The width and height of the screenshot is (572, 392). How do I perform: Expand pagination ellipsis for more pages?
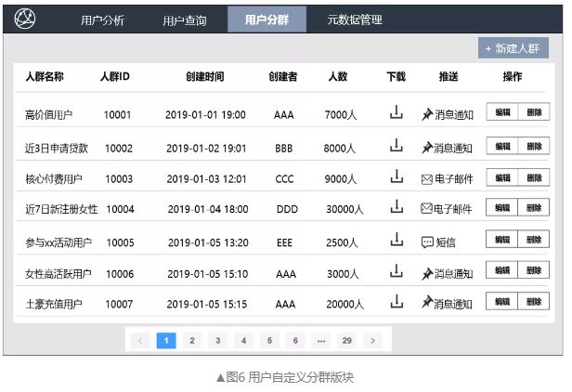321,341
